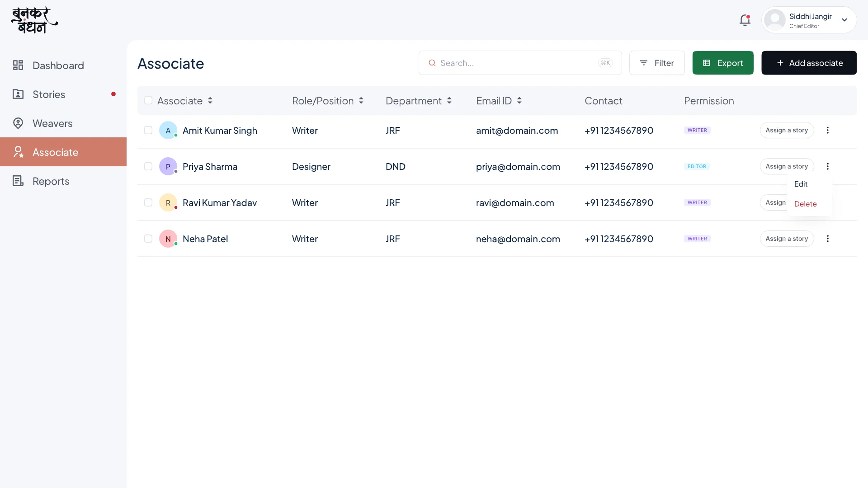Open the notifications bell

coord(745,20)
